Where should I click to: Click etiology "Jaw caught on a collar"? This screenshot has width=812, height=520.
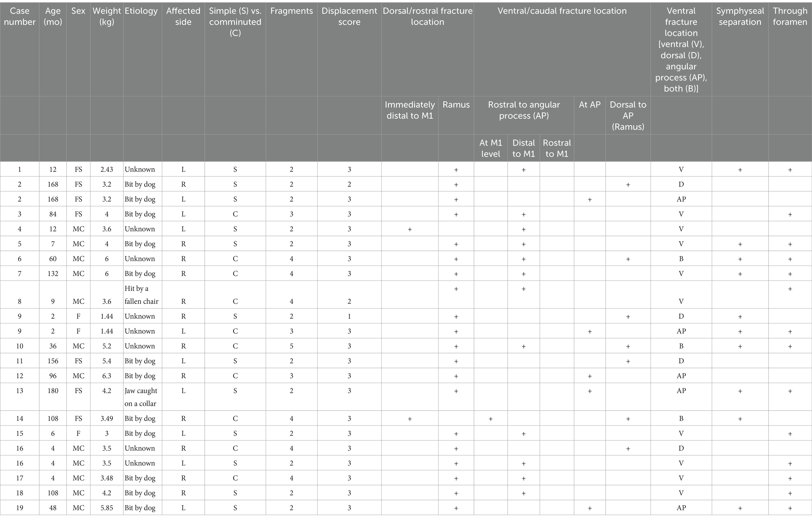pyautogui.click(x=141, y=397)
